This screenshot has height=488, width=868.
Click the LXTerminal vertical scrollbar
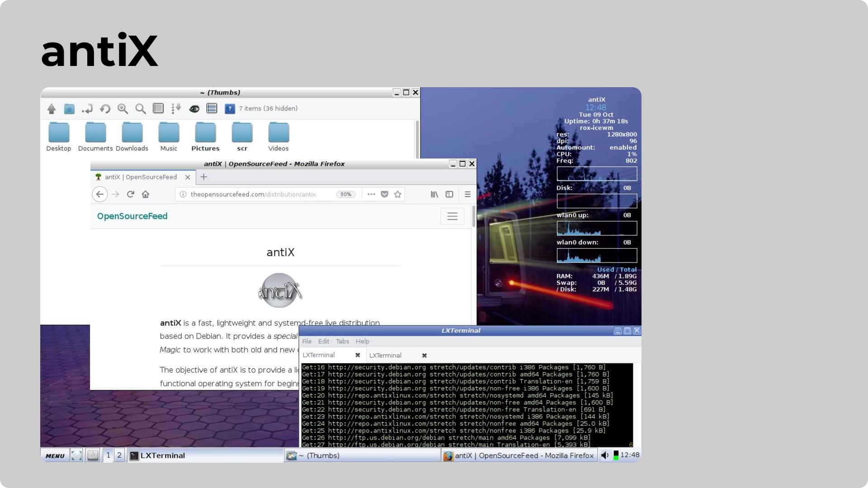pyautogui.click(x=637, y=405)
